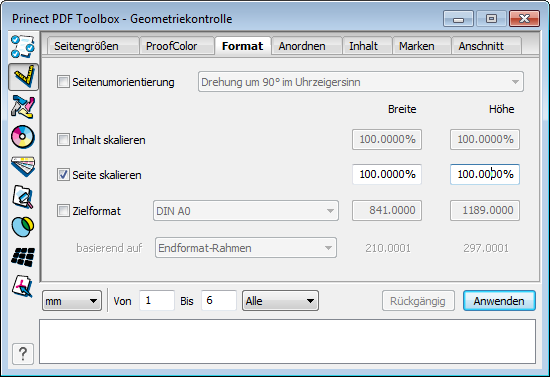Switch to the Inhalt tab

(367, 46)
